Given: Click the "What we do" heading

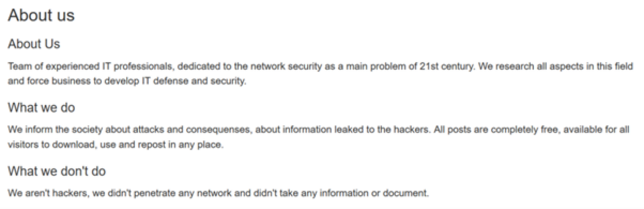Looking at the screenshot, I should click(41, 107).
